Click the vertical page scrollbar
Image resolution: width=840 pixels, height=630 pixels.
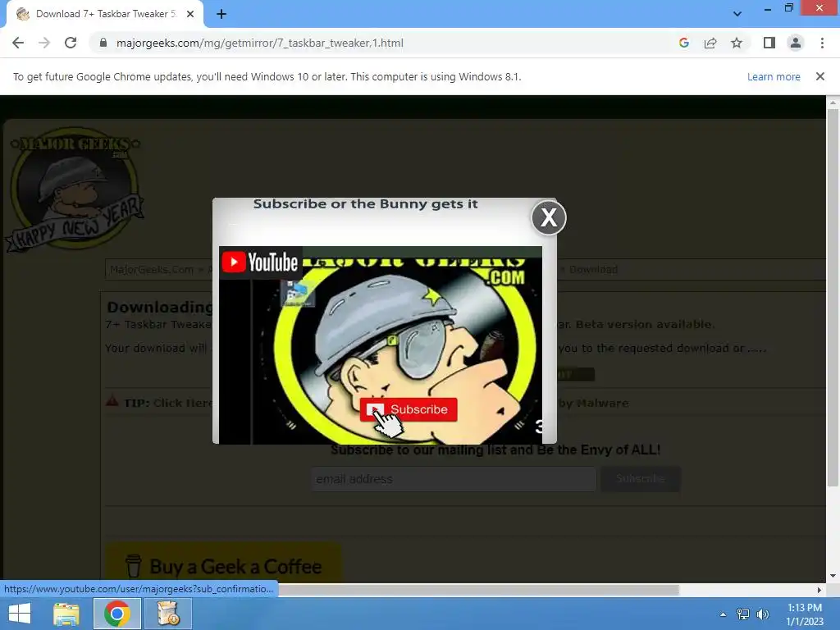point(833,297)
